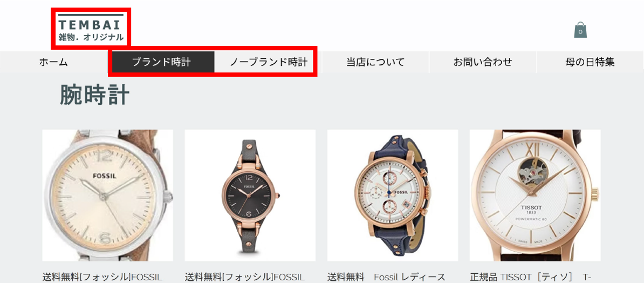This screenshot has height=283, width=644.
Task: Open the gray-strap Fossil watch image
Action: coord(250,196)
